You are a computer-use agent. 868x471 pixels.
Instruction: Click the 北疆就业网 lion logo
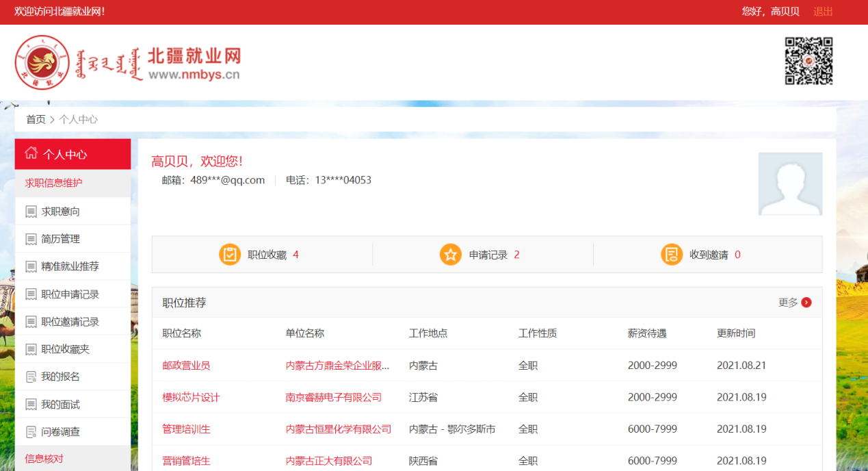tap(42, 63)
